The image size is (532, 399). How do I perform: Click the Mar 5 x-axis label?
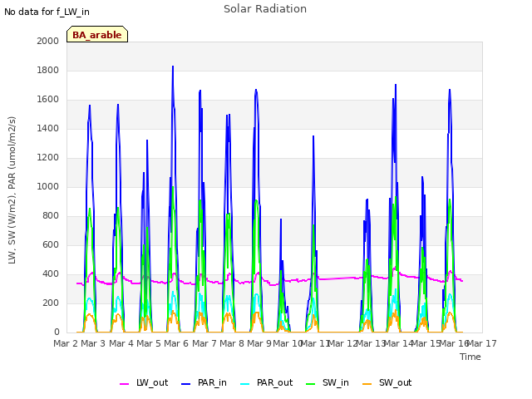149,343
